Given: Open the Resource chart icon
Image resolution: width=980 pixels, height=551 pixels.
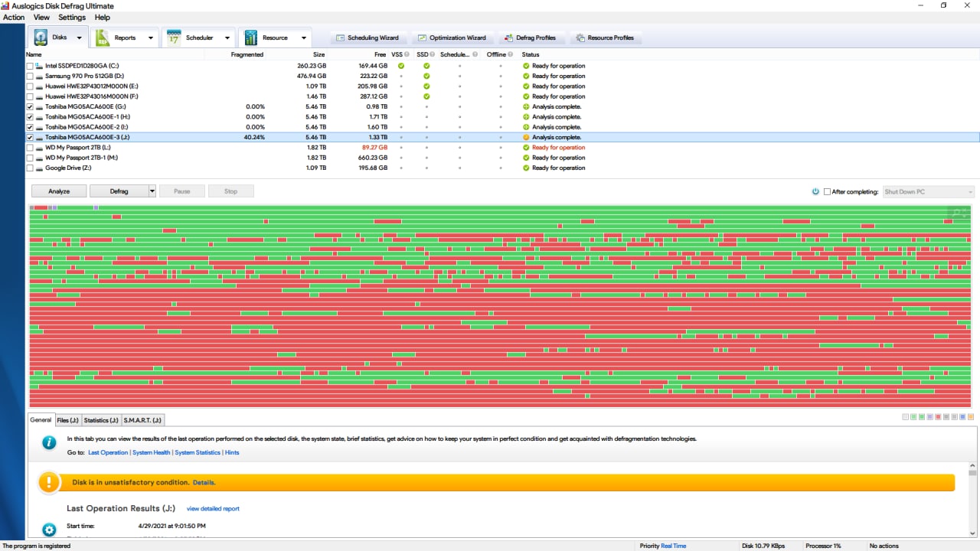Looking at the screenshot, I should [250, 37].
